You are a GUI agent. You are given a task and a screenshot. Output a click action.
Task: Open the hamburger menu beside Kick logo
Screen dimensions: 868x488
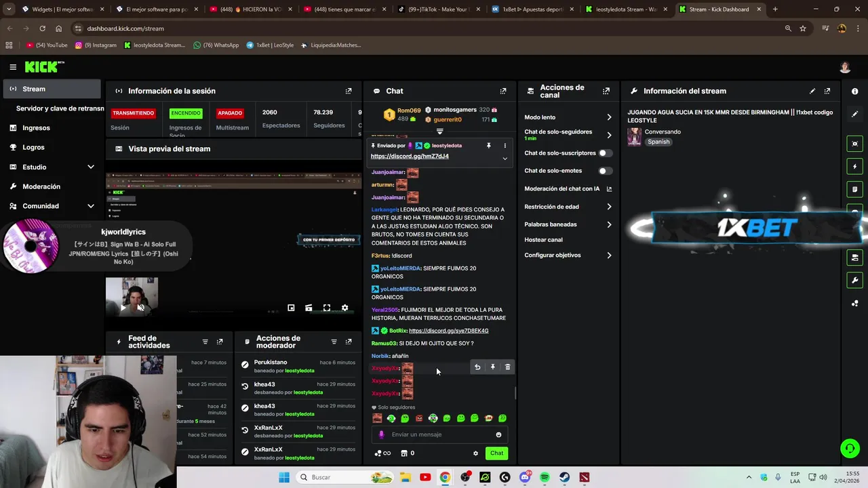13,67
